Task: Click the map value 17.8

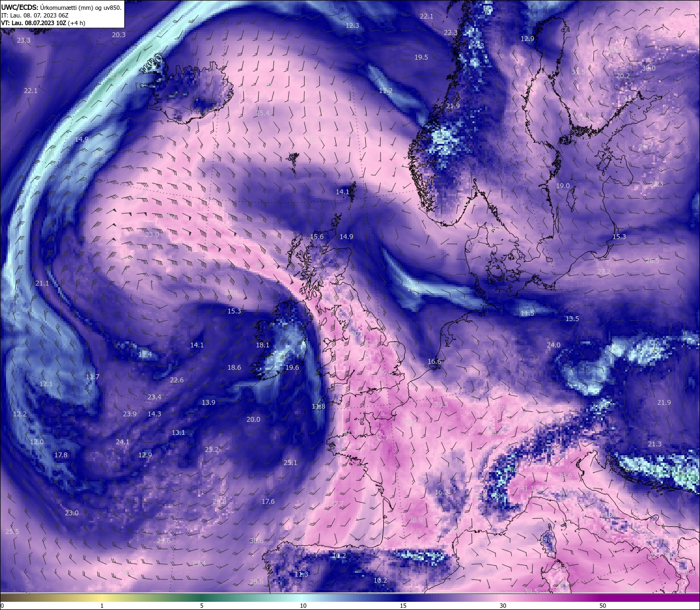Action: tap(61, 455)
